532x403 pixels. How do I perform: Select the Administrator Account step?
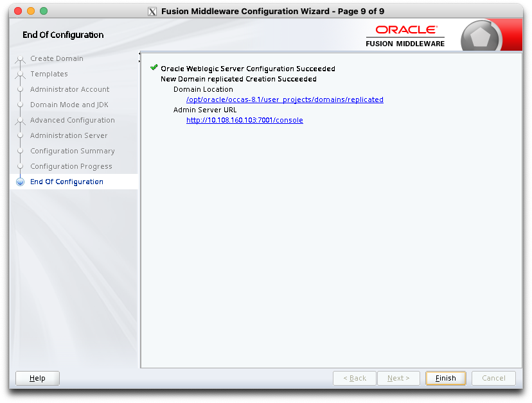69,89
